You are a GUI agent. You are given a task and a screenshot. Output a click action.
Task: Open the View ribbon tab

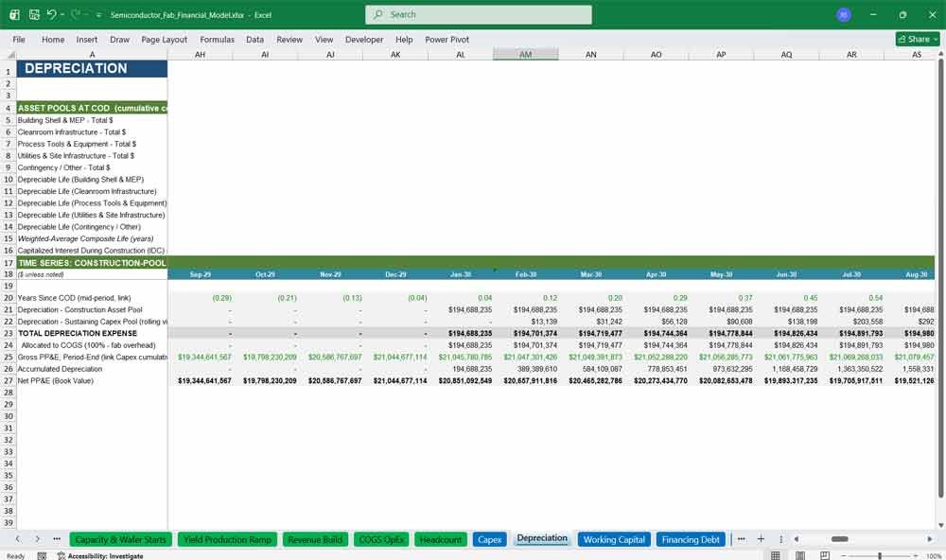[x=324, y=39]
